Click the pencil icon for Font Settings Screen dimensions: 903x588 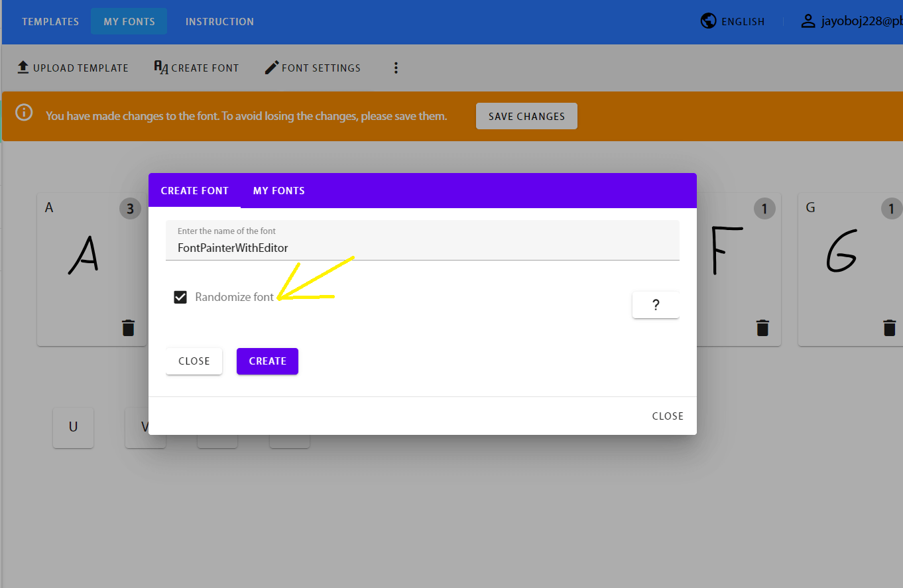click(x=272, y=68)
